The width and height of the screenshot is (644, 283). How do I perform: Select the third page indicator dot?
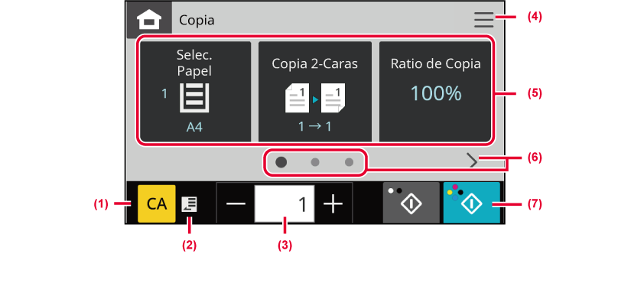pos(349,162)
